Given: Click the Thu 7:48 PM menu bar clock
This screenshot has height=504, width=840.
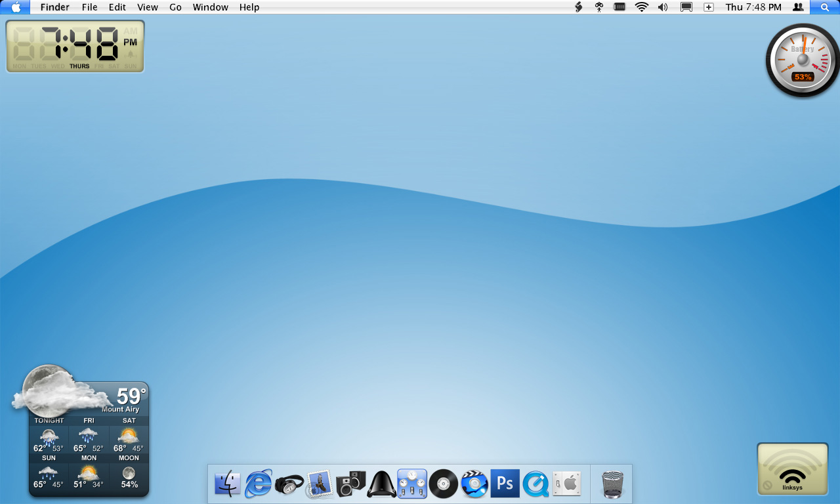Looking at the screenshot, I should pyautogui.click(x=753, y=7).
